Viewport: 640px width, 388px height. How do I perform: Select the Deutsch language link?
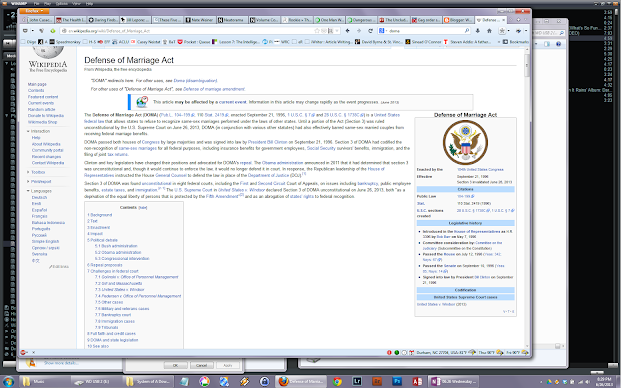40,197
